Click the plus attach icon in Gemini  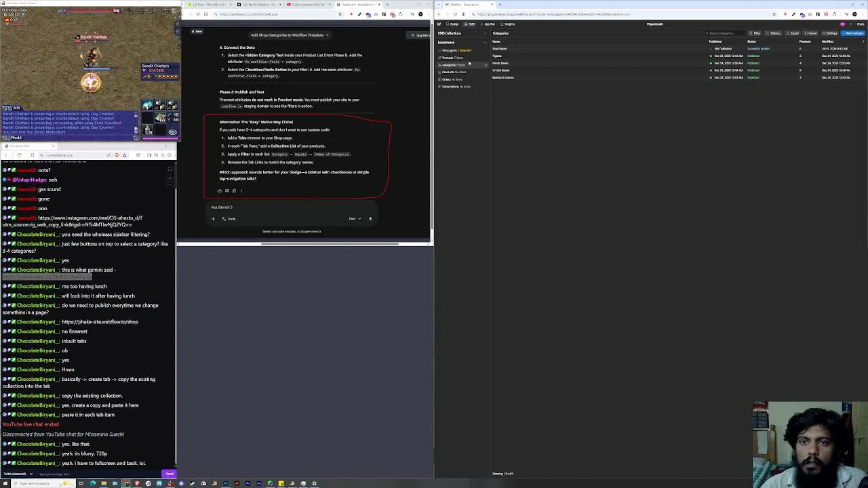coord(213,219)
